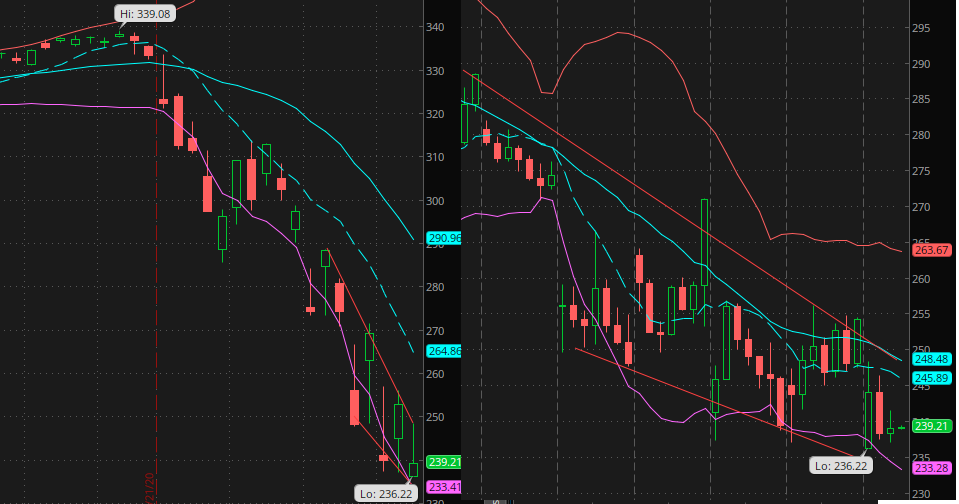
Task: Select the first green candle near 285 in right chart
Action: pos(475,90)
